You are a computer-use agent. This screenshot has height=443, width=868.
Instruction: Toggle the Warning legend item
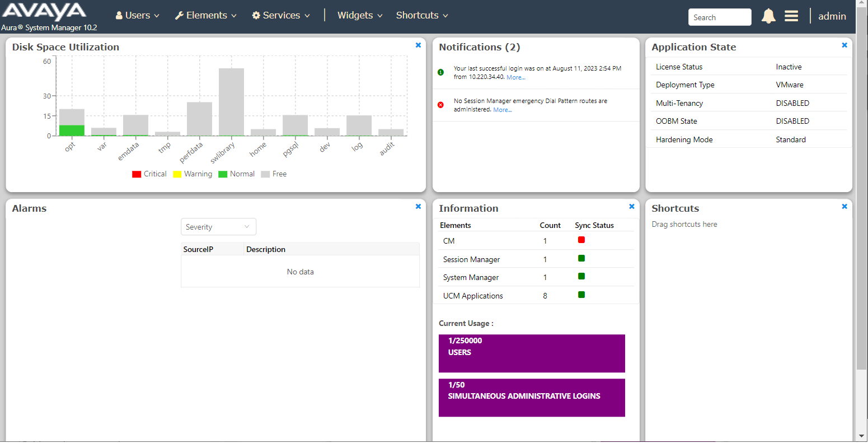193,174
